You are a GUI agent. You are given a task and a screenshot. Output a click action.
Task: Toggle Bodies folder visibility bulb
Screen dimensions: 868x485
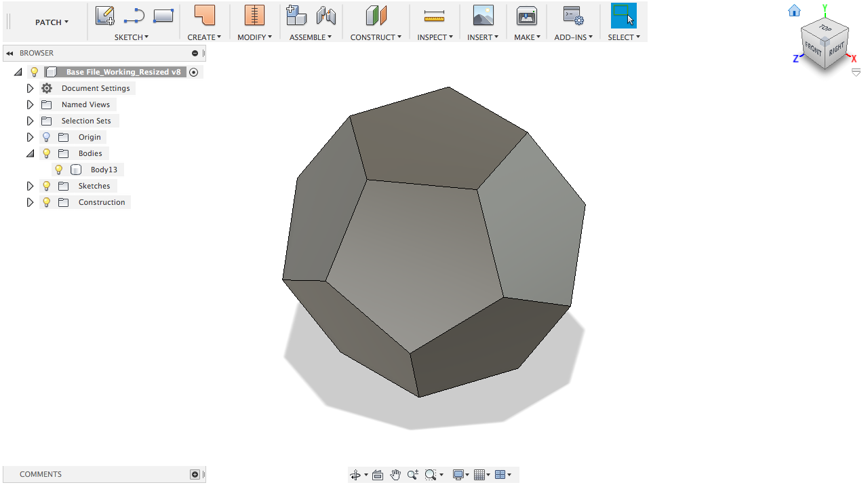(x=47, y=153)
